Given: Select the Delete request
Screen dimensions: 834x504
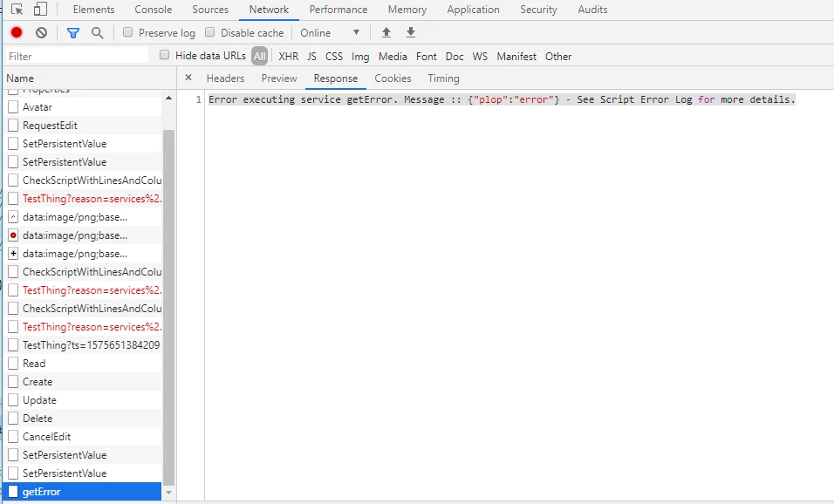Looking at the screenshot, I should [83, 419].
